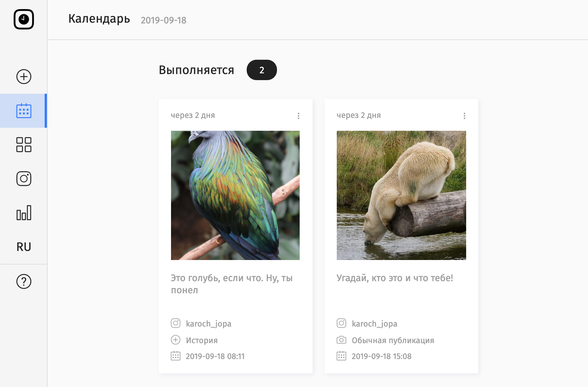Click scheduled date 2019-09-18 15:08
588x387 pixels.
(381, 356)
